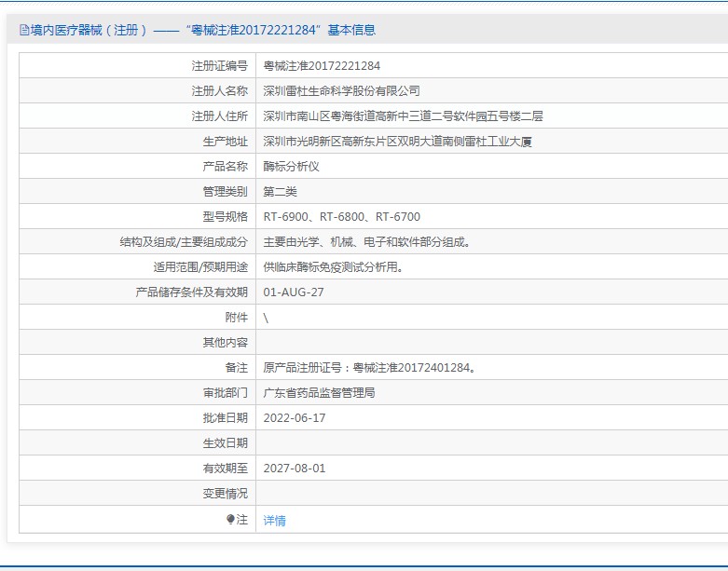Screen dimensions: 728x571
Task: Click the 审批部门 label
Action: (x=226, y=393)
